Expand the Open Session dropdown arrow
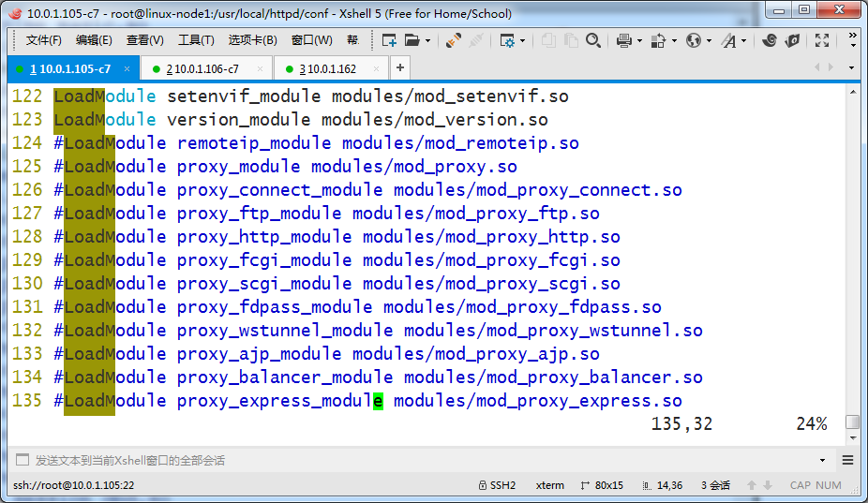The image size is (868, 503). click(427, 40)
